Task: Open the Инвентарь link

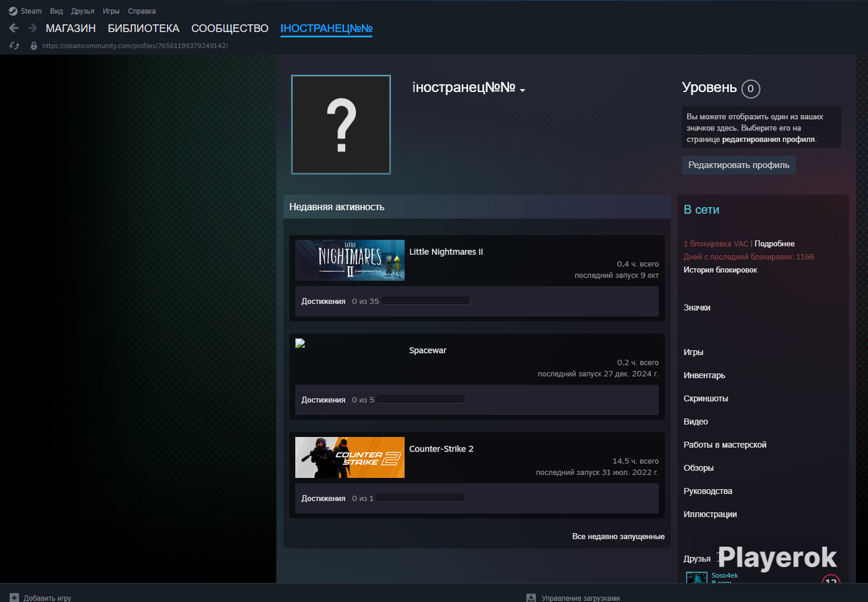Action: click(704, 375)
